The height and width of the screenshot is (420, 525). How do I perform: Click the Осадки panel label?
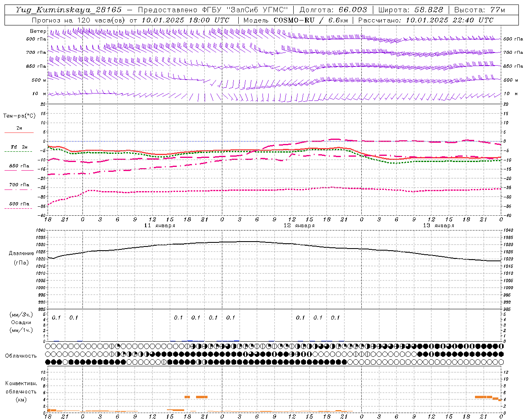pyautogui.click(x=21, y=322)
